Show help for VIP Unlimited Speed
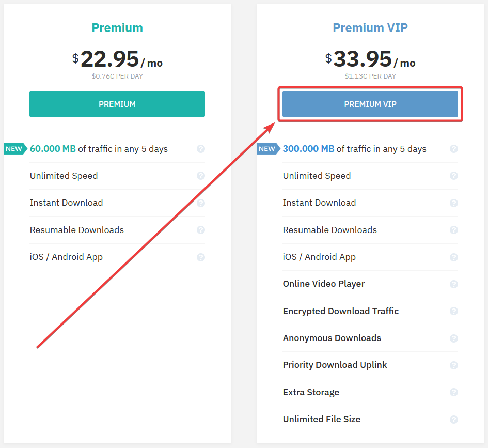The width and height of the screenshot is (488, 448). [x=454, y=176]
